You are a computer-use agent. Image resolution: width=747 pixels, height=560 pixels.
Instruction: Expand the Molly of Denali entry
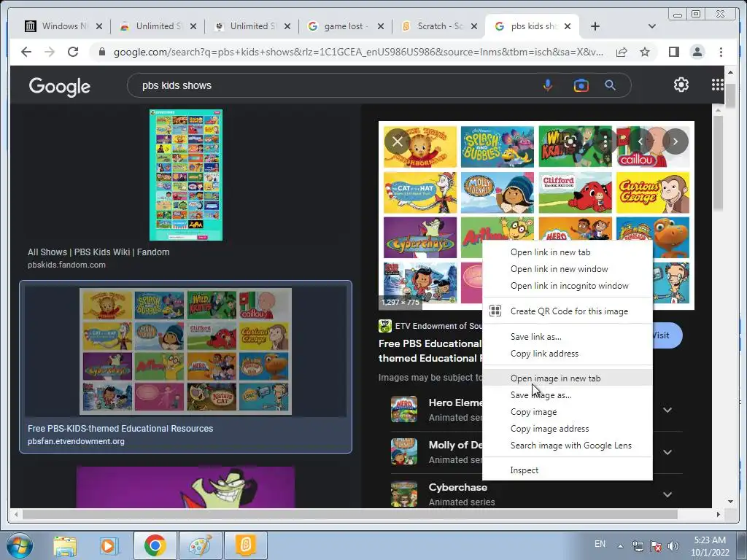(x=667, y=452)
